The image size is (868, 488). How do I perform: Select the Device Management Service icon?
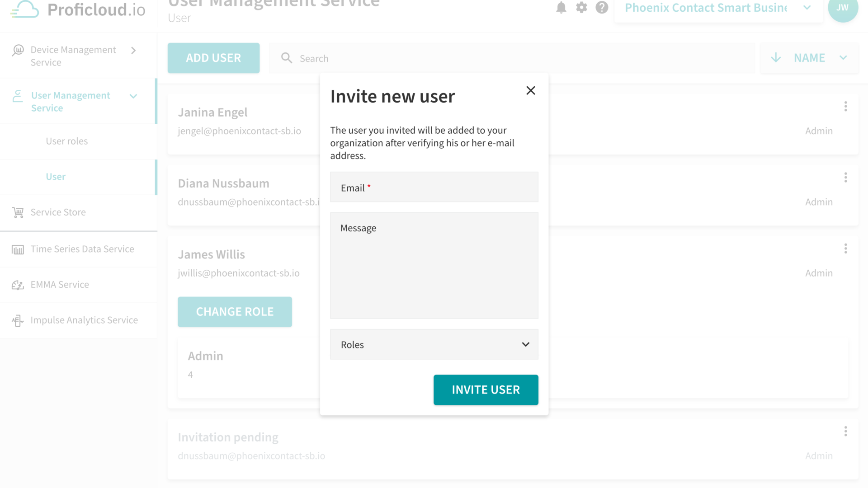pyautogui.click(x=18, y=50)
